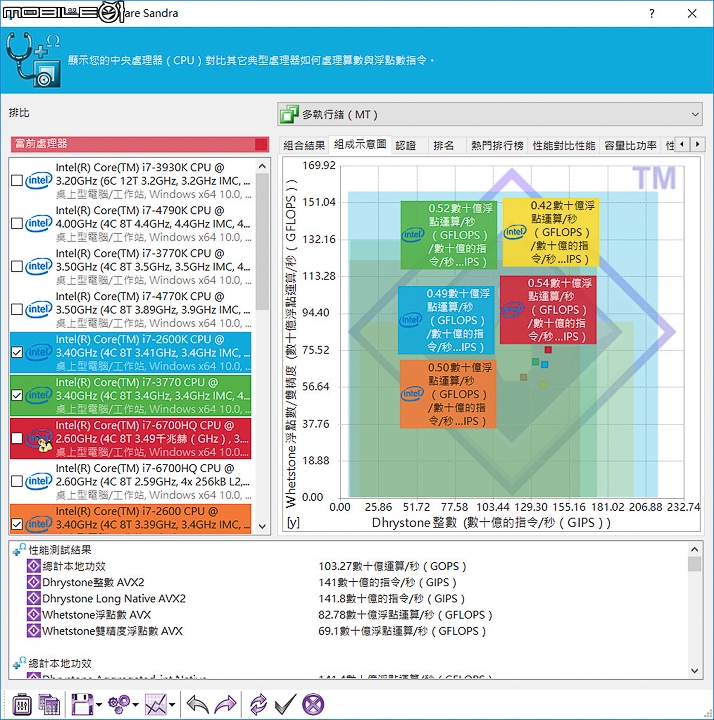Click the back arrow icon
The height and width of the screenshot is (720, 714).
(197, 704)
